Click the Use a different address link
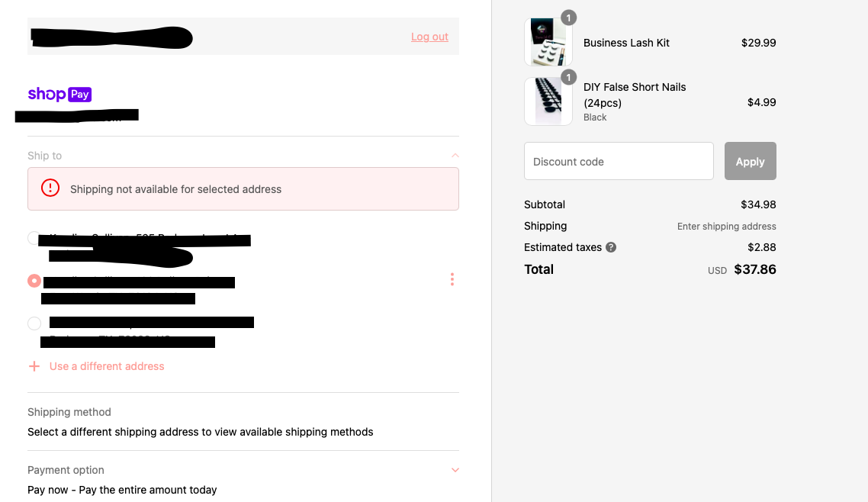This screenshot has height=502, width=868. (x=107, y=366)
